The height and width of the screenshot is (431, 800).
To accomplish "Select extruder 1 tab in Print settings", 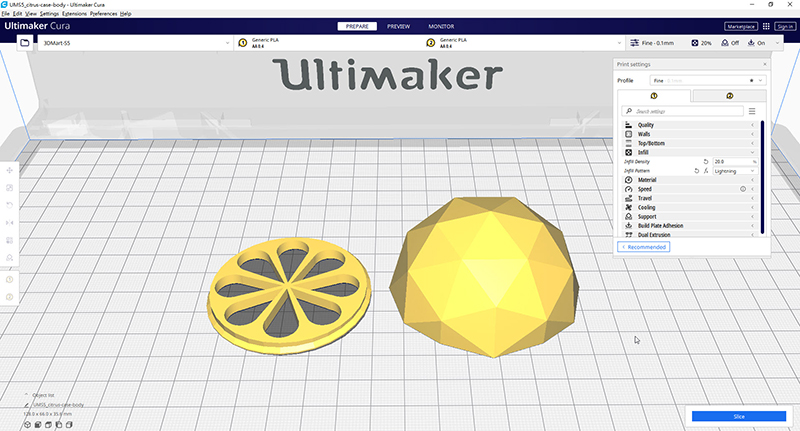I will click(654, 96).
